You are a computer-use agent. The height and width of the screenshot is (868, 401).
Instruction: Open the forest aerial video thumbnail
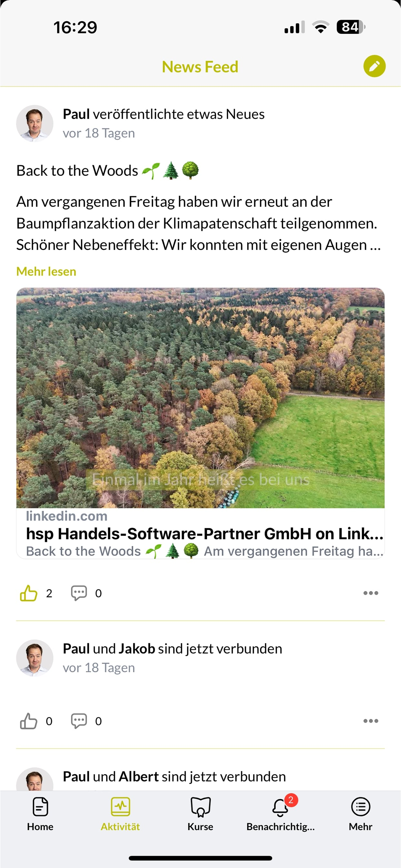[x=200, y=398]
